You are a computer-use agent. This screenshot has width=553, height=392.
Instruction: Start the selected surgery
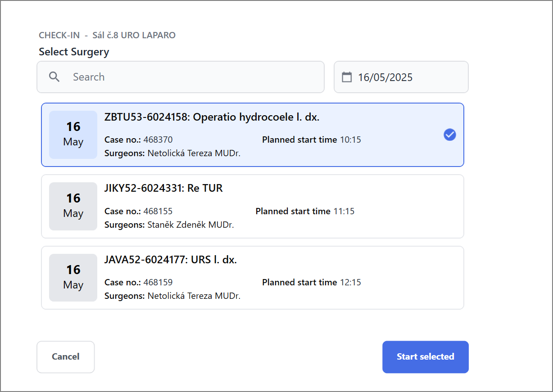[x=426, y=357]
